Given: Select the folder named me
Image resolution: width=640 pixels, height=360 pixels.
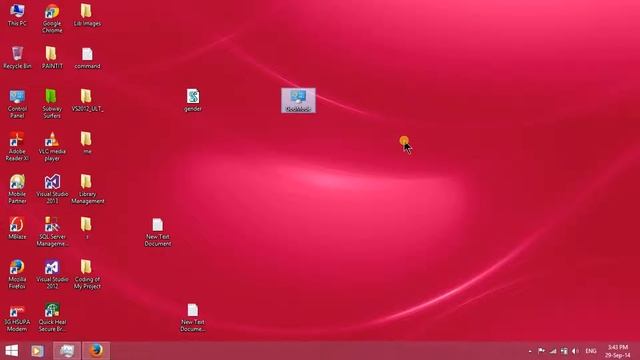Looking at the screenshot, I should (86, 143).
